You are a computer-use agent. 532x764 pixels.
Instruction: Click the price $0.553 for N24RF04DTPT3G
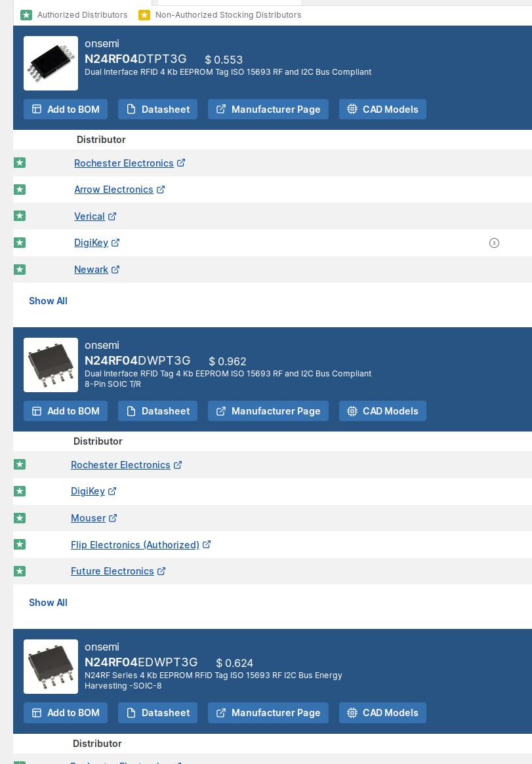(224, 60)
